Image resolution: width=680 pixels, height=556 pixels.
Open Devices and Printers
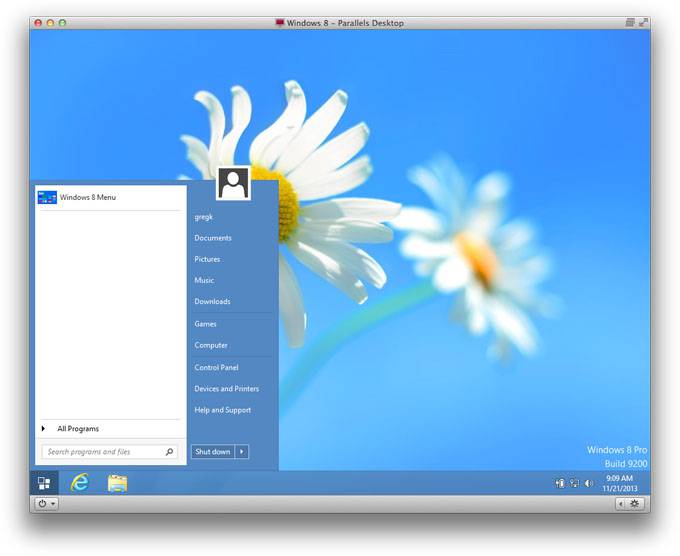(x=226, y=389)
